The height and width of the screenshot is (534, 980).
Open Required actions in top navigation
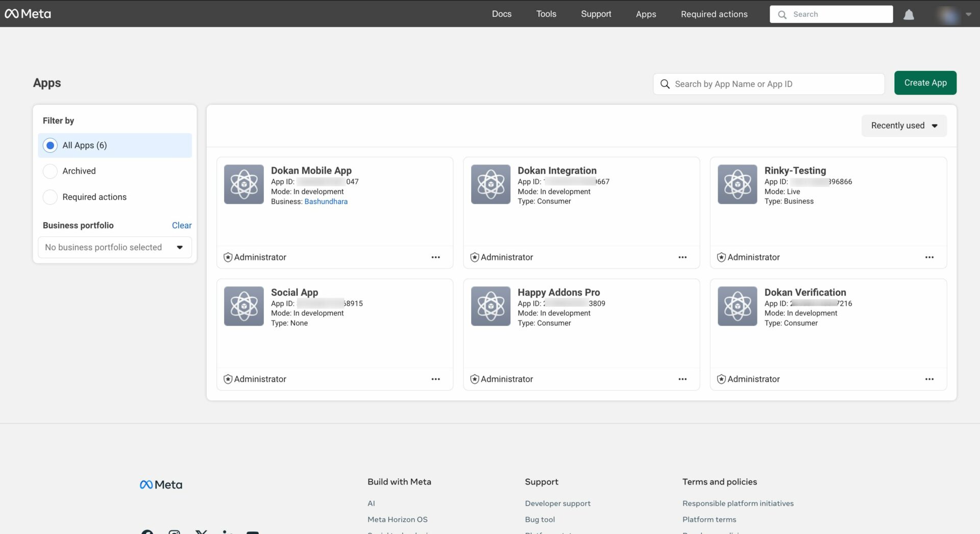pos(714,14)
